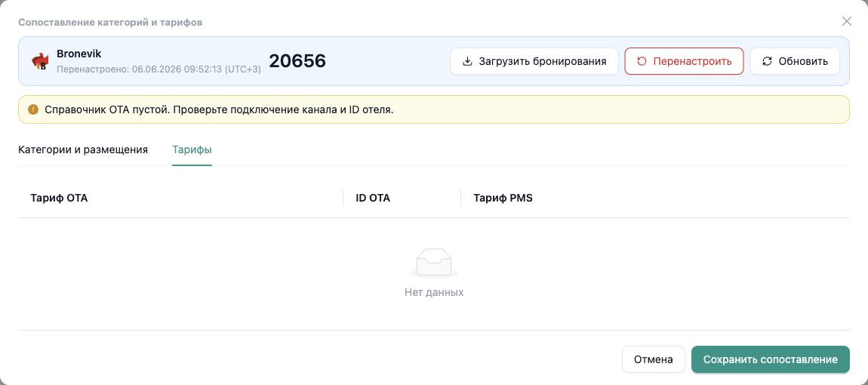The width and height of the screenshot is (868, 385).
Task: Switch to 'Категории и размещения' tab
Action: pos(83,149)
